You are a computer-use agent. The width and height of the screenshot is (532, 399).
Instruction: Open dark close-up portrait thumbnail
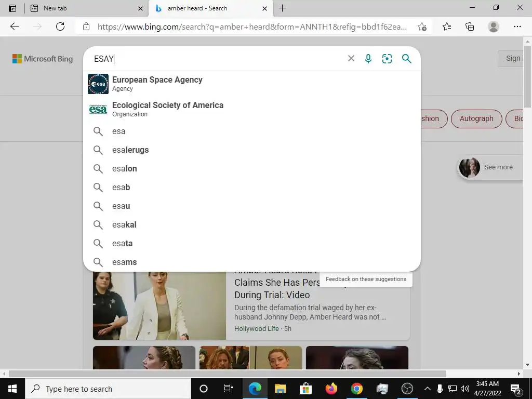[357, 357]
